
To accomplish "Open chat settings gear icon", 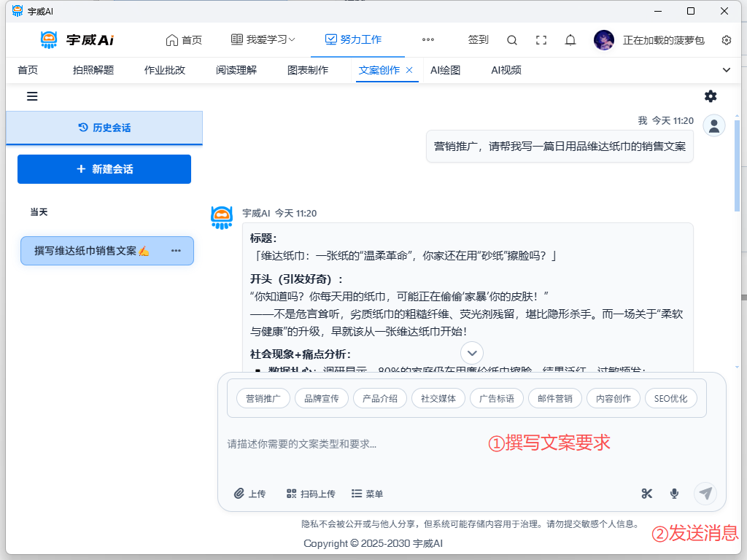I will (711, 96).
